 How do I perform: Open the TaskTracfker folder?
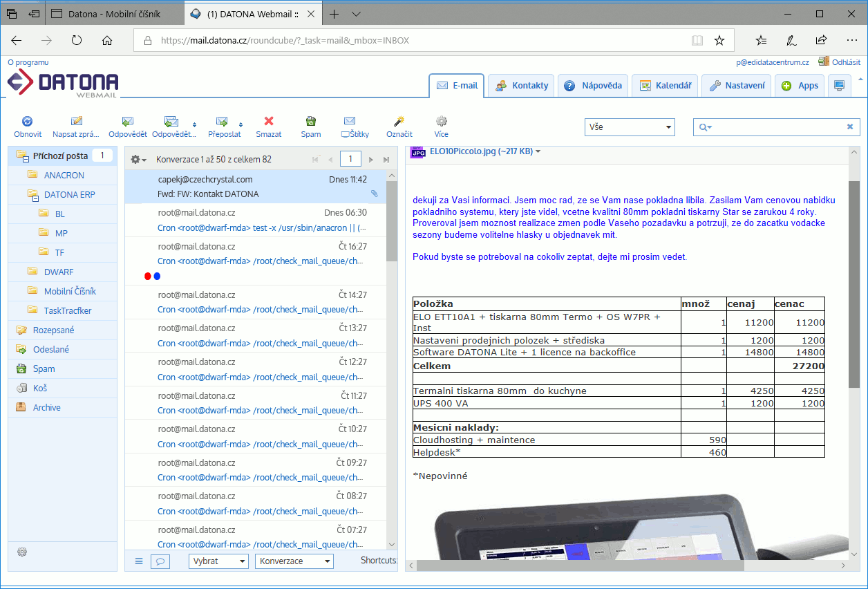(x=68, y=310)
